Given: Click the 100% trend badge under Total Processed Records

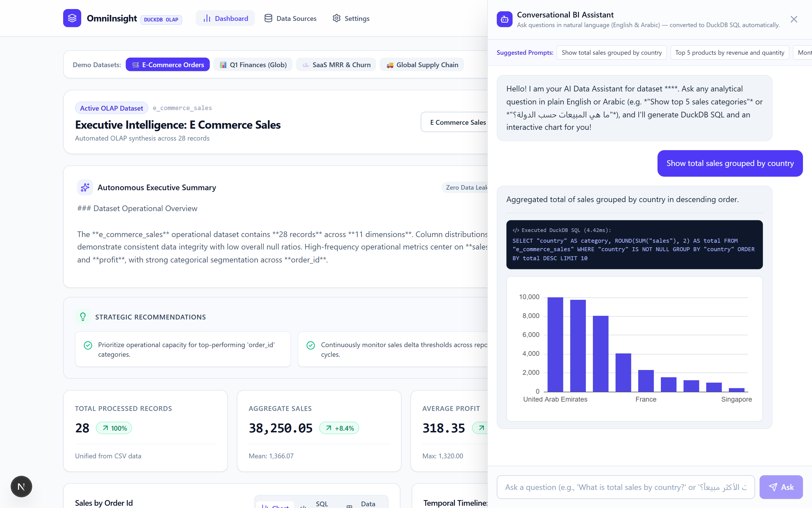Looking at the screenshot, I should tap(114, 428).
